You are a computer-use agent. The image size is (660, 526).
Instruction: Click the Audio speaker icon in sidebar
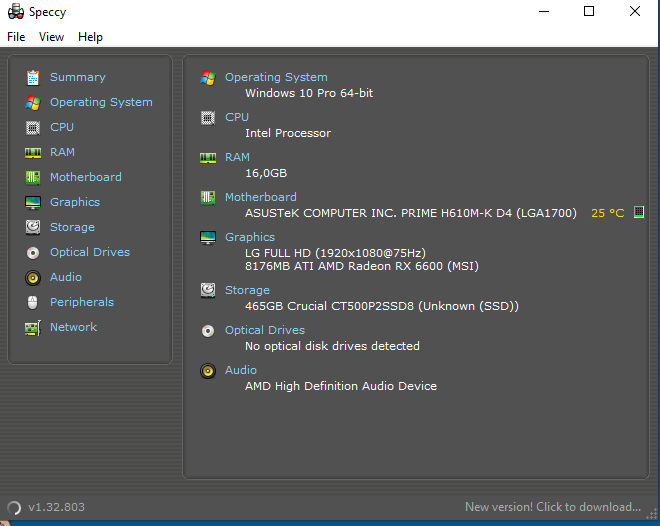coord(33,278)
